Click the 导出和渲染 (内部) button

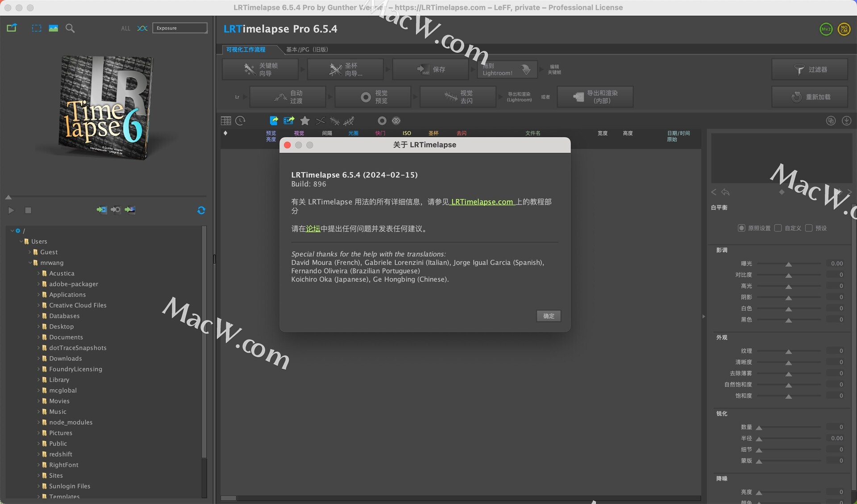tap(595, 97)
